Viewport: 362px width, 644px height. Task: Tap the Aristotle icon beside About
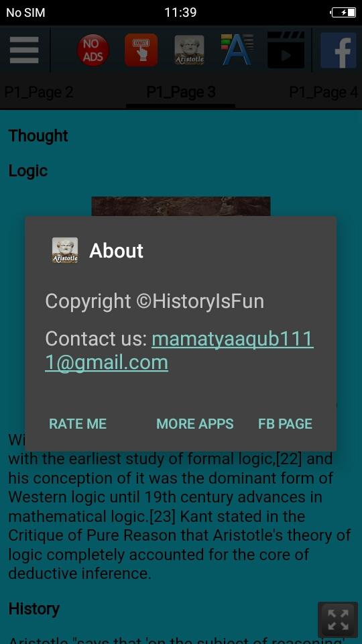(x=65, y=250)
